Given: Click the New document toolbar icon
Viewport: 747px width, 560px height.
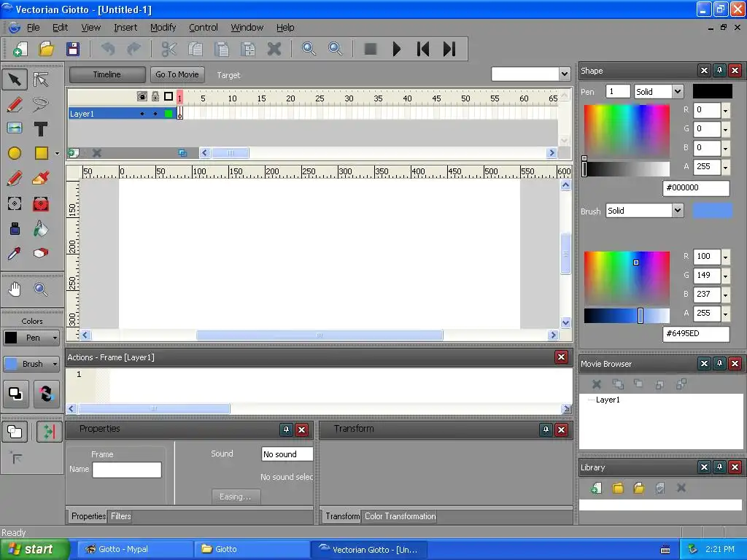Looking at the screenshot, I should [x=20, y=49].
